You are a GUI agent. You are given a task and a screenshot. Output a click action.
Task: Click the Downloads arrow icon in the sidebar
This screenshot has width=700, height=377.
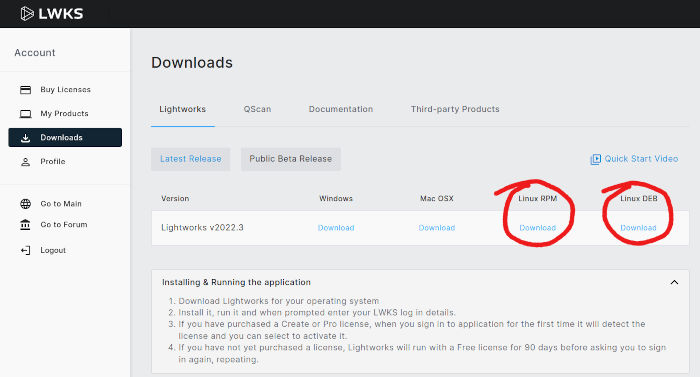[25, 138]
